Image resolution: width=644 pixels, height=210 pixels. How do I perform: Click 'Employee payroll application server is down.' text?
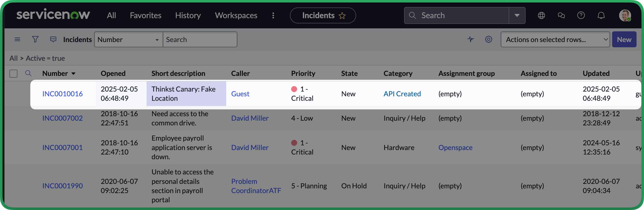point(182,148)
